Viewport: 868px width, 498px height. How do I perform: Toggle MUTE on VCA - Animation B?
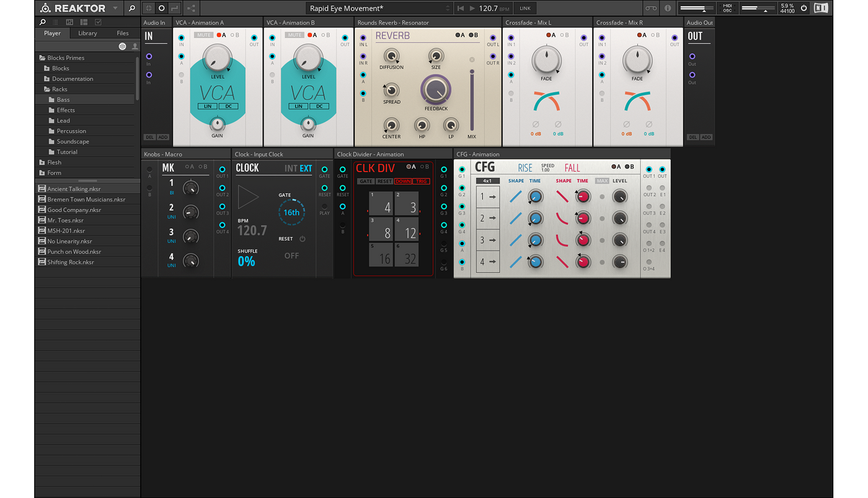294,35
